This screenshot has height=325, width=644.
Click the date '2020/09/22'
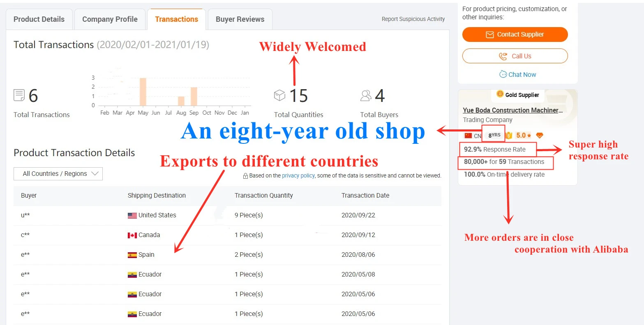(x=358, y=215)
